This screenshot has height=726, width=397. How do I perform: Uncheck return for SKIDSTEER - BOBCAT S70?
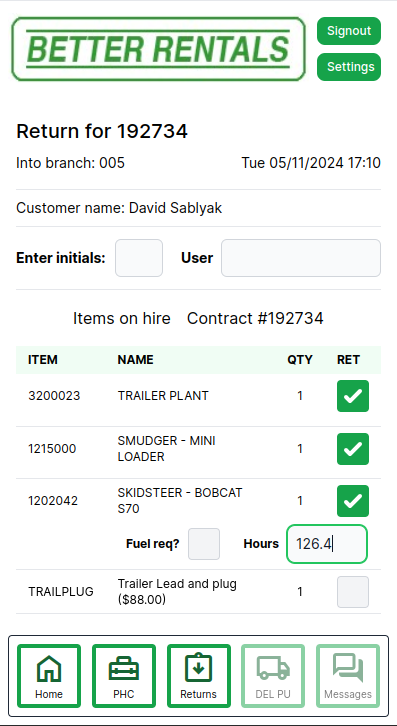point(353,501)
